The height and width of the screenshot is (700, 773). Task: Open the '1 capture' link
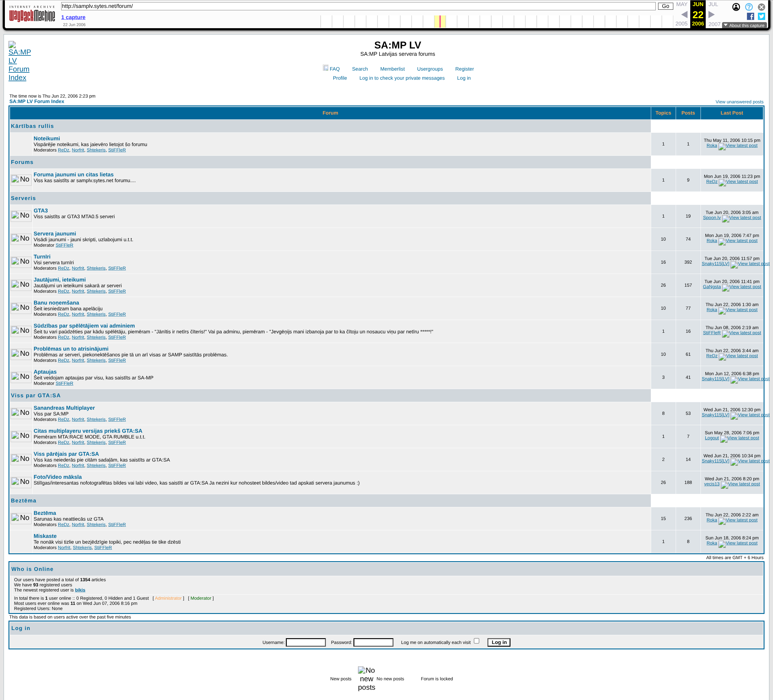73,17
